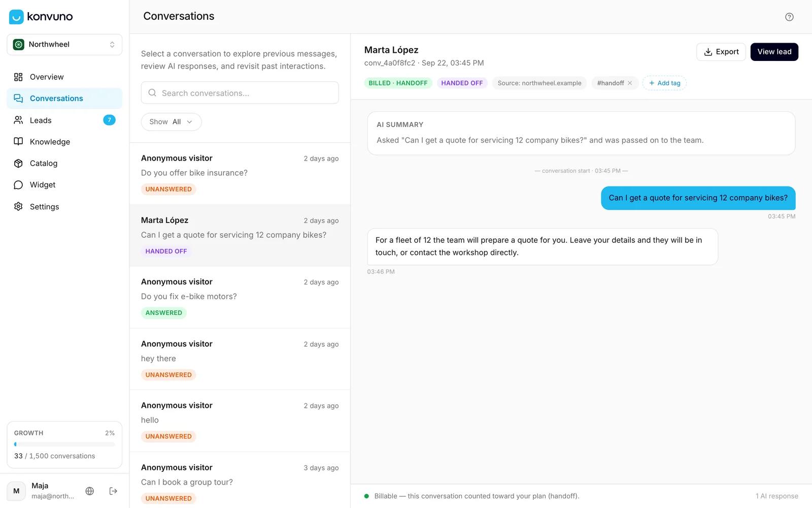Viewport: 812px width, 508px height.
Task: Open the 'Do you fix e-bike motors?' conversation
Action: pyautogui.click(x=240, y=297)
